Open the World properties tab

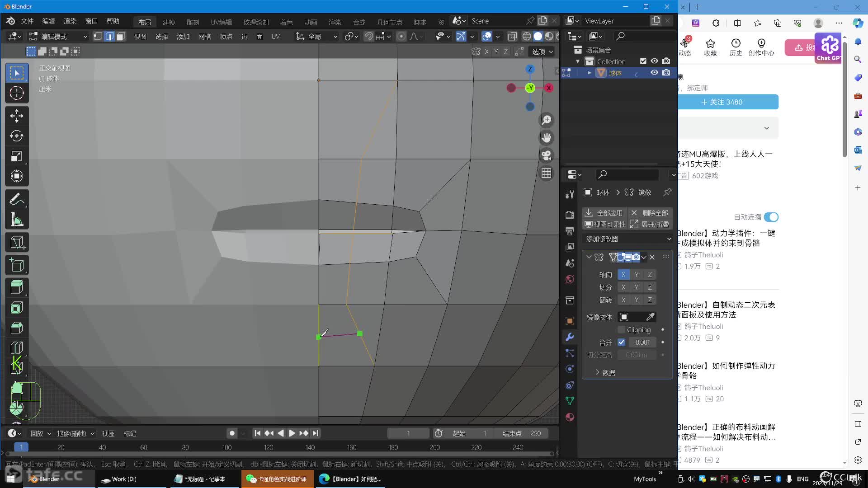click(570, 279)
